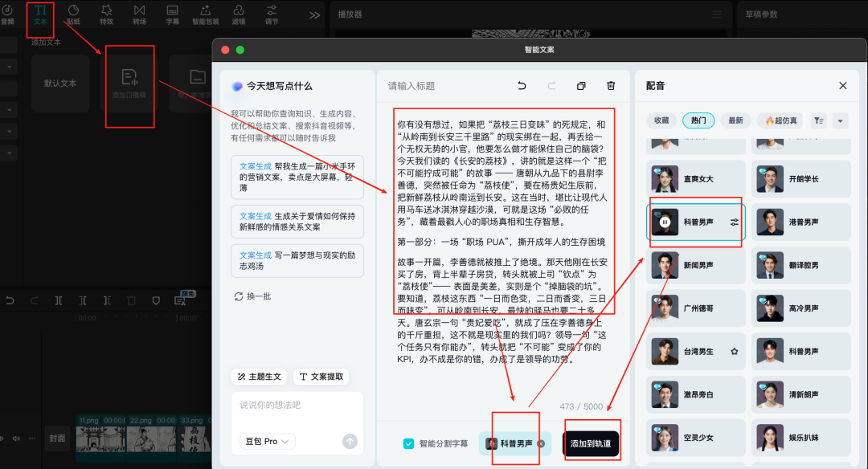Pause the 科普男声 voice preview
868x469 pixels.
[665, 222]
